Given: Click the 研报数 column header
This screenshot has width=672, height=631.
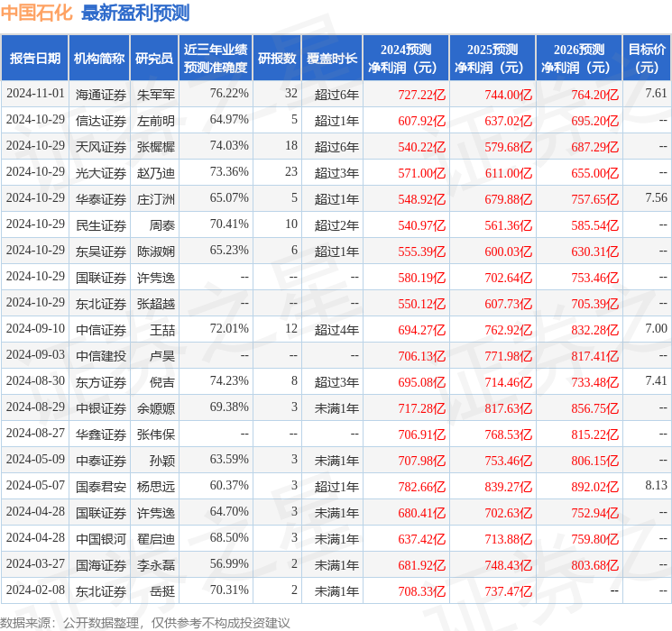Looking at the screenshot, I should (x=277, y=59).
